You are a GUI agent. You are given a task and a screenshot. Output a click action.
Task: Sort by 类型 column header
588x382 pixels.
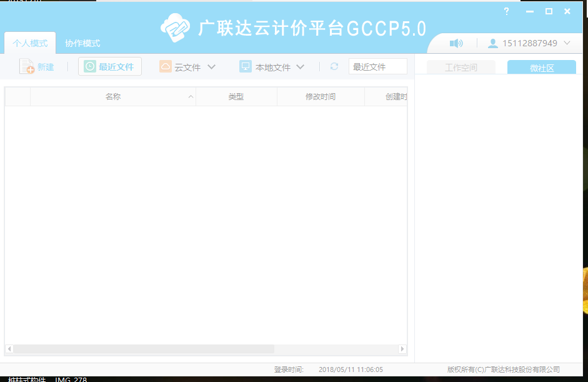pos(236,97)
